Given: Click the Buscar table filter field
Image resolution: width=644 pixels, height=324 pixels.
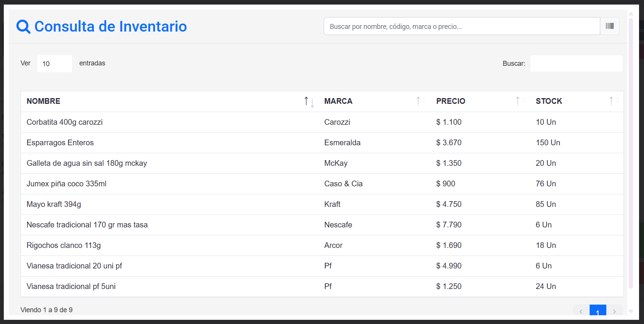Looking at the screenshot, I should pyautogui.click(x=576, y=64).
